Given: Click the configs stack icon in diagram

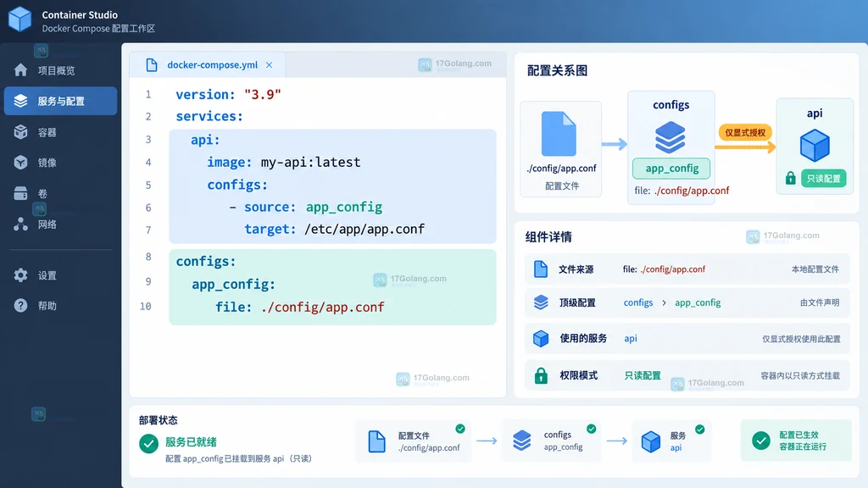Looking at the screenshot, I should click(x=670, y=137).
